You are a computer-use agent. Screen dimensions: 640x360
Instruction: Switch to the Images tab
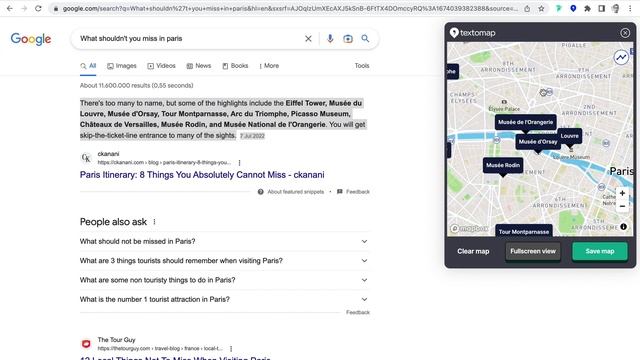click(x=122, y=66)
